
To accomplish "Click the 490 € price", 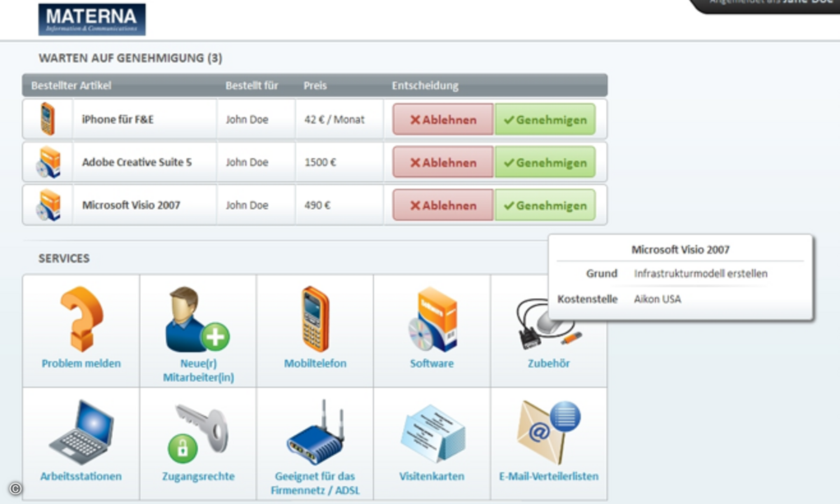I will [317, 205].
